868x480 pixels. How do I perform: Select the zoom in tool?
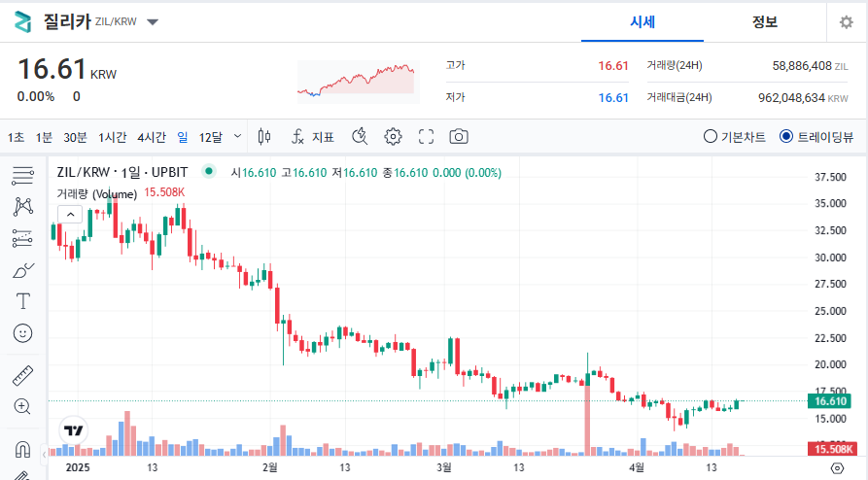click(22, 407)
